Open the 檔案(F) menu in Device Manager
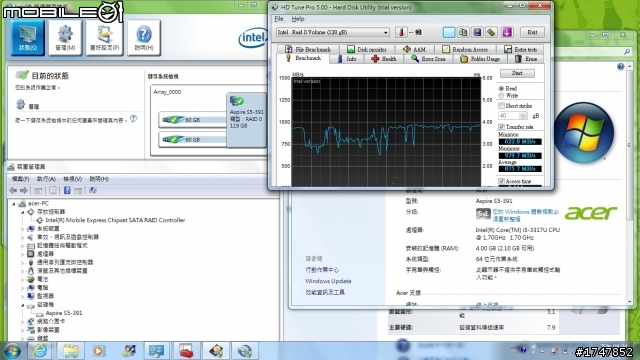The image size is (640, 360). (20, 179)
